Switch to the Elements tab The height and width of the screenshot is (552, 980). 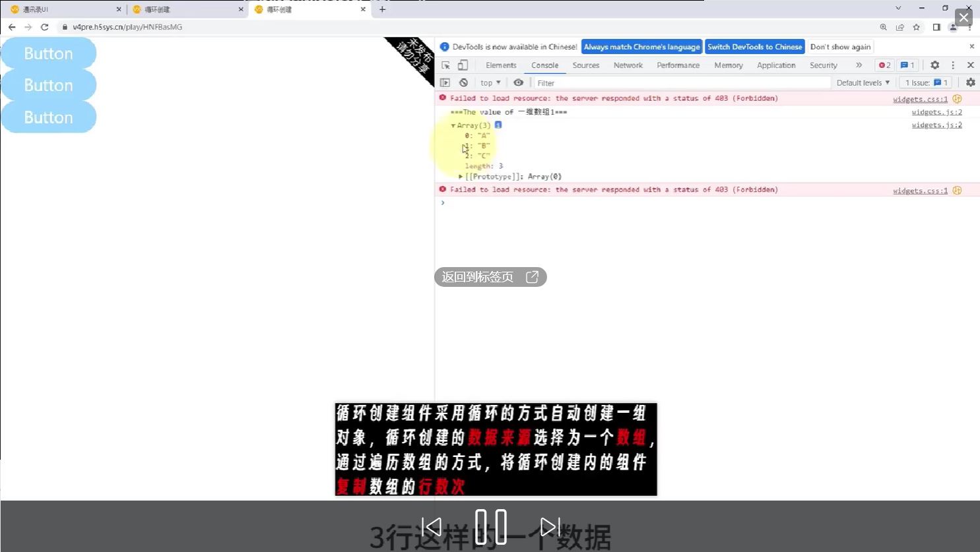tap(501, 65)
